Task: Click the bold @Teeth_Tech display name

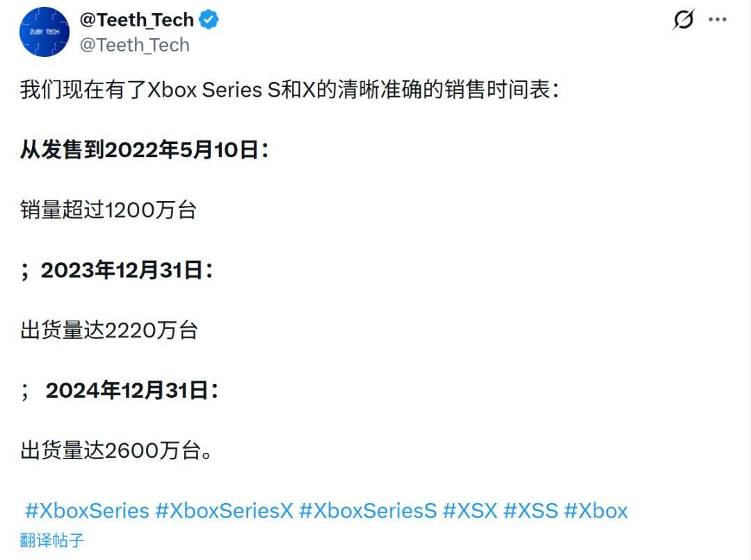Action: (x=137, y=19)
